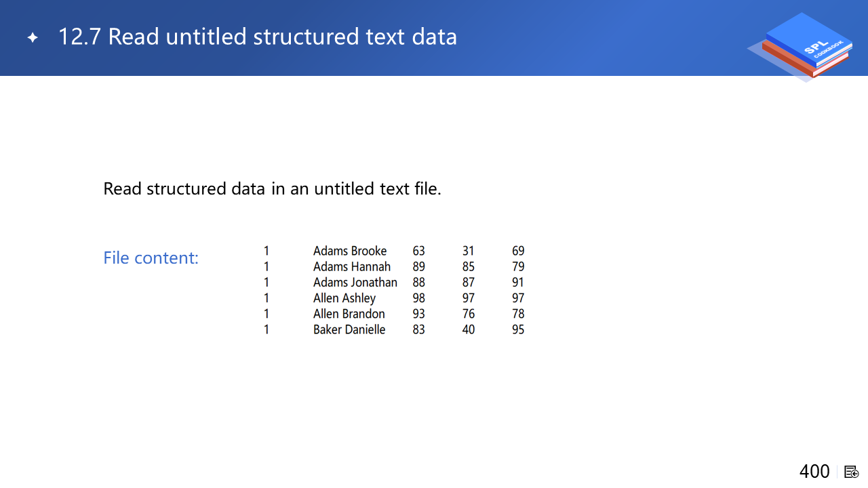Screen dimensions: 868x488
Task: Click the sentence 'Read structured data in an untitled text file.'
Action: pos(272,188)
